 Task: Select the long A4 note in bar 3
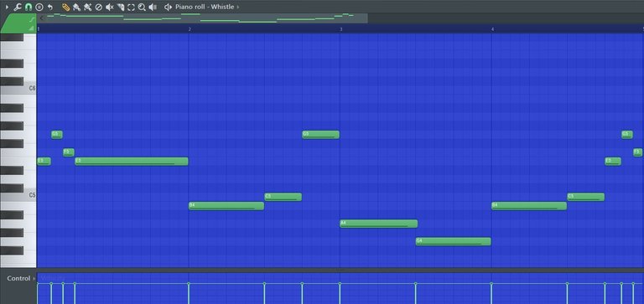pyautogui.click(x=379, y=224)
